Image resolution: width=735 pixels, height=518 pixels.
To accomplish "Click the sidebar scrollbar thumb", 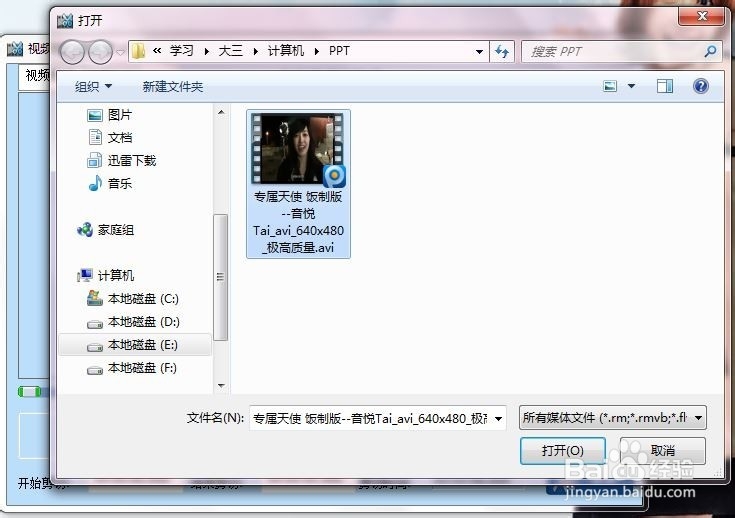I will pos(220,277).
